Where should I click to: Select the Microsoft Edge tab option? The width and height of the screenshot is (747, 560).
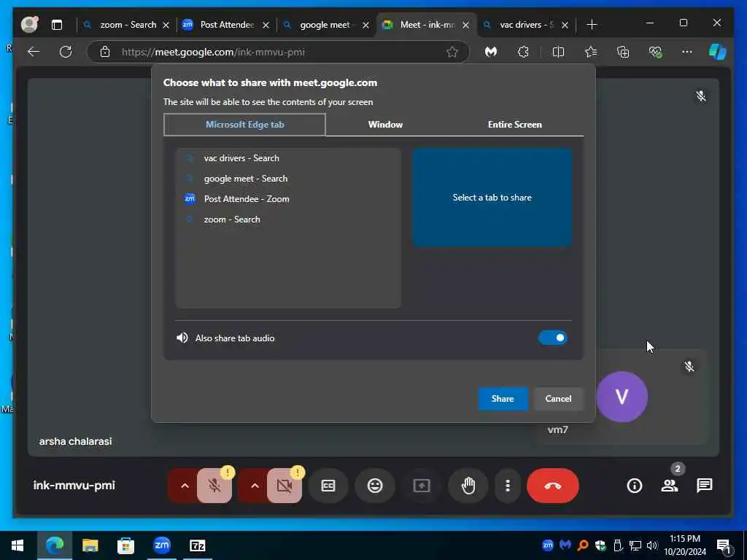[245, 124]
